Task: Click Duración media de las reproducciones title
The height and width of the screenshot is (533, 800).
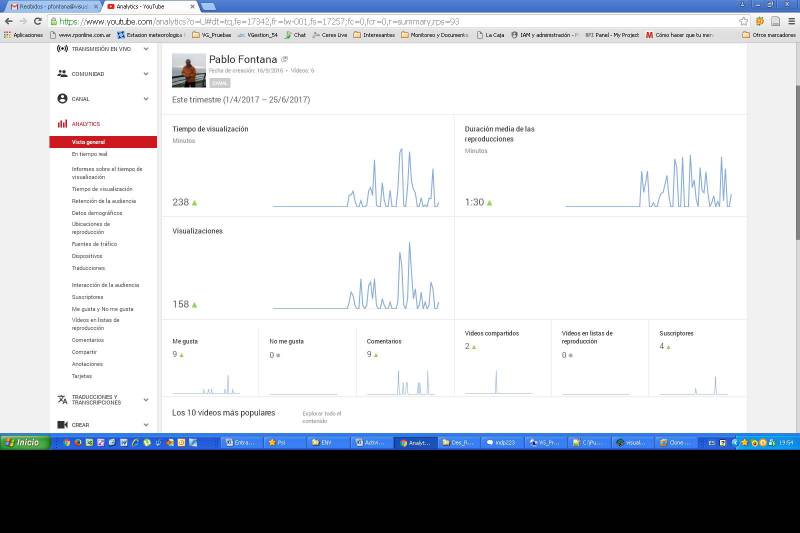Action: [x=499, y=134]
